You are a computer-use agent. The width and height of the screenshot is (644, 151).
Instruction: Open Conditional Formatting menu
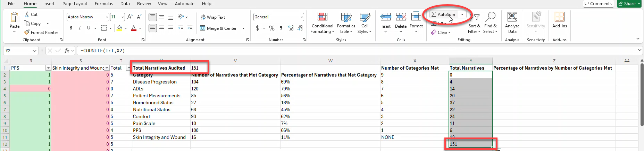[322, 23]
